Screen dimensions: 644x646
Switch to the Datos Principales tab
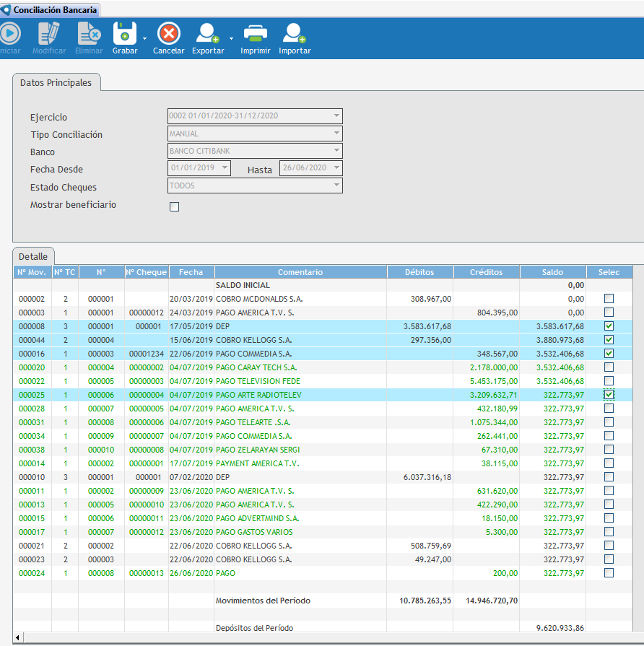[x=56, y=83]
